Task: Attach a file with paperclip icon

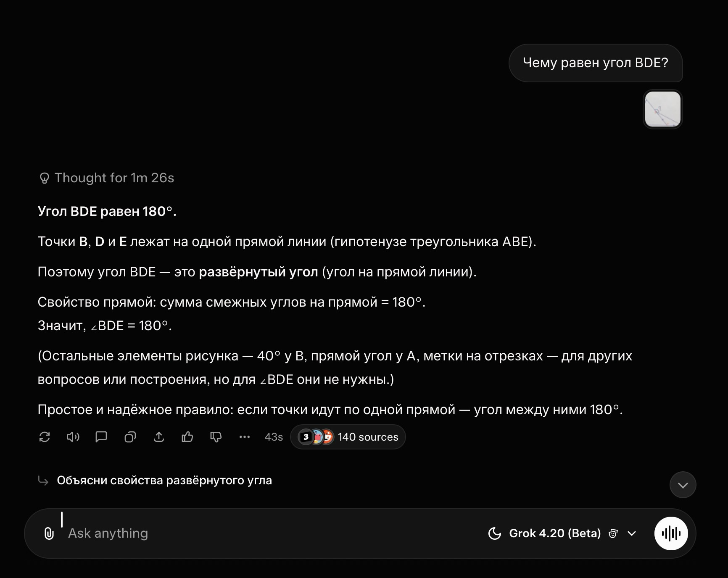Action: pyautogui.click(x=49, y=533)
